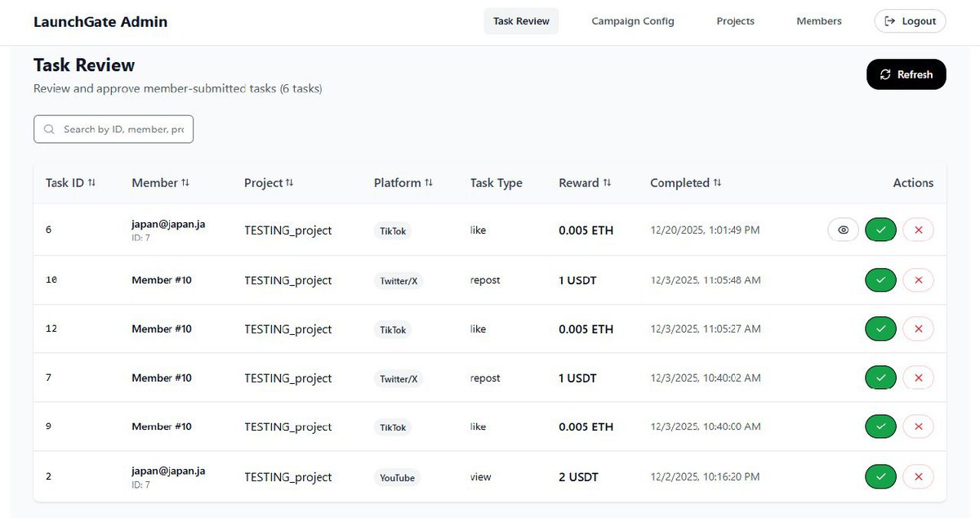Click 0.005 ETH reward in task 12 row

pyautogui.click(x=586, y=329)
